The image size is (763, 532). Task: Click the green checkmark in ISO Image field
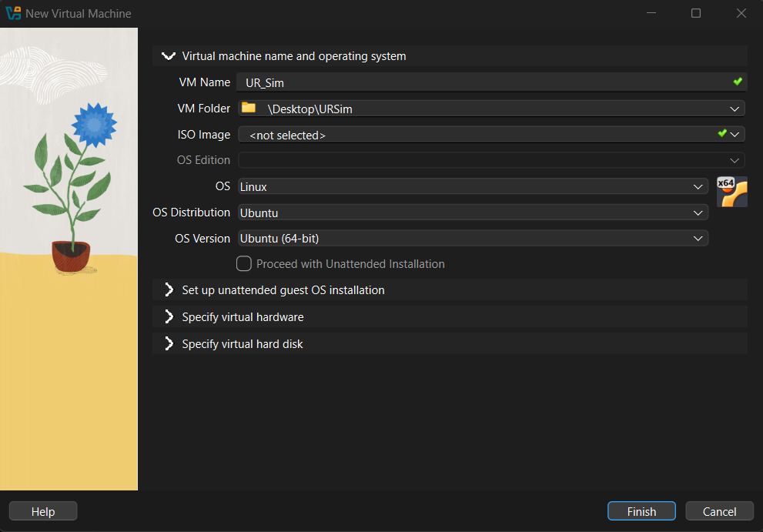click(x=722, y=134)
